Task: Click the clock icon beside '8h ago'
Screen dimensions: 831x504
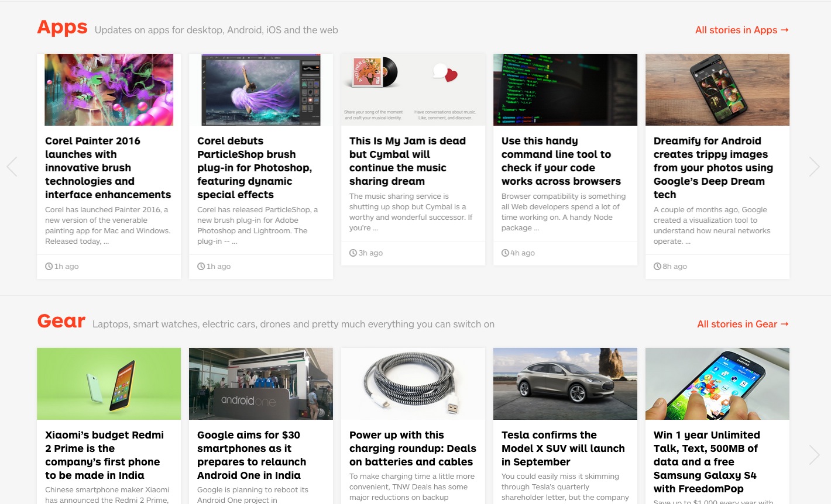Action: pos(657,267)
